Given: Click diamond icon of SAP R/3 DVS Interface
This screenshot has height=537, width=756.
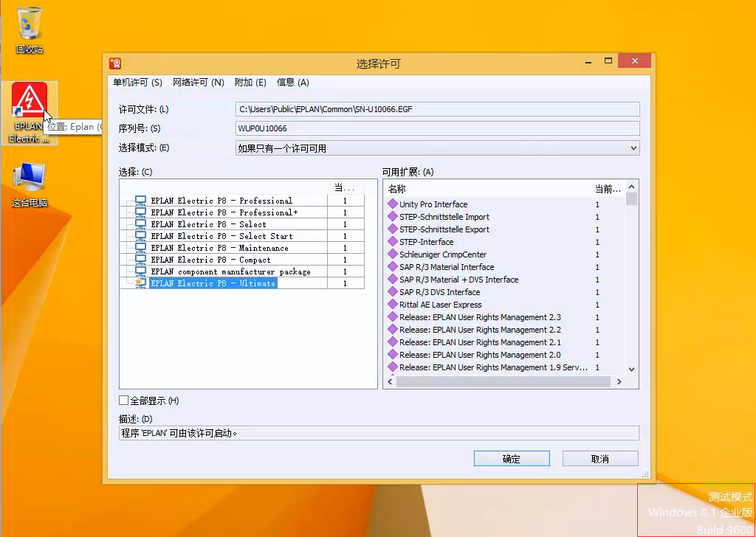Looking at the screenshot, I should pyautogui.click(x=393, y=291).
